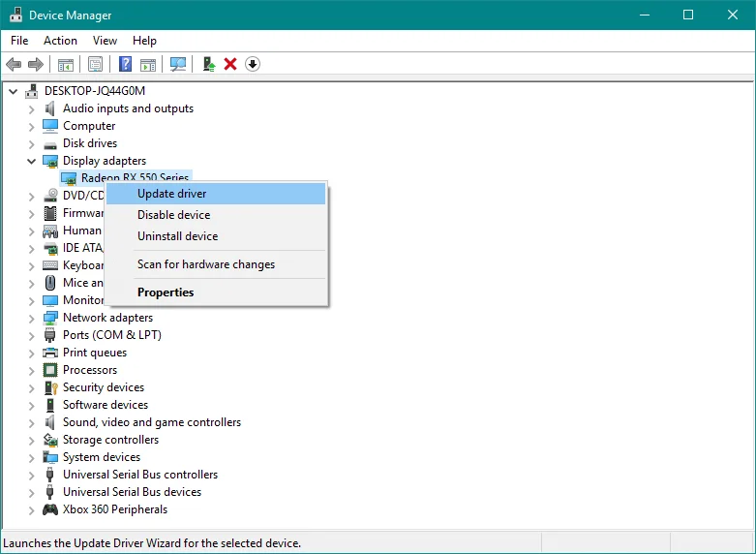The image size is (756, 554).
Task: Expand the Processors category
Action: 31,371
